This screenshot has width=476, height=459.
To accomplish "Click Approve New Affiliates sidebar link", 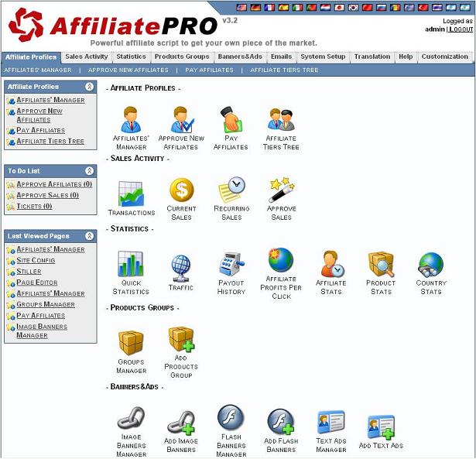I will coord(39,115).
